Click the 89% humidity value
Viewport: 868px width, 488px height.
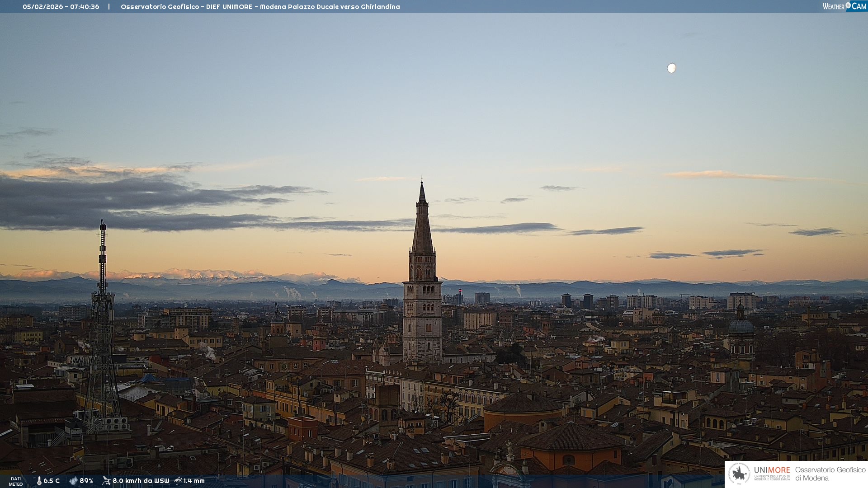[x=86, y=481]
